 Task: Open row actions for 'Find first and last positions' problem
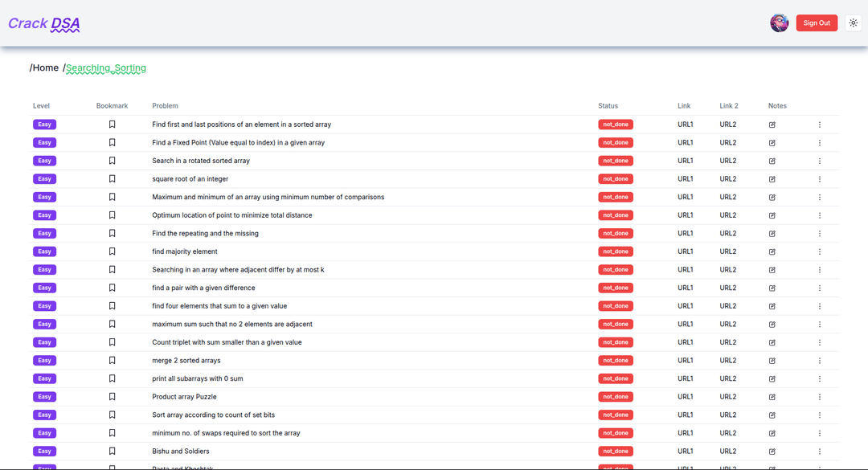click(820, 125)
